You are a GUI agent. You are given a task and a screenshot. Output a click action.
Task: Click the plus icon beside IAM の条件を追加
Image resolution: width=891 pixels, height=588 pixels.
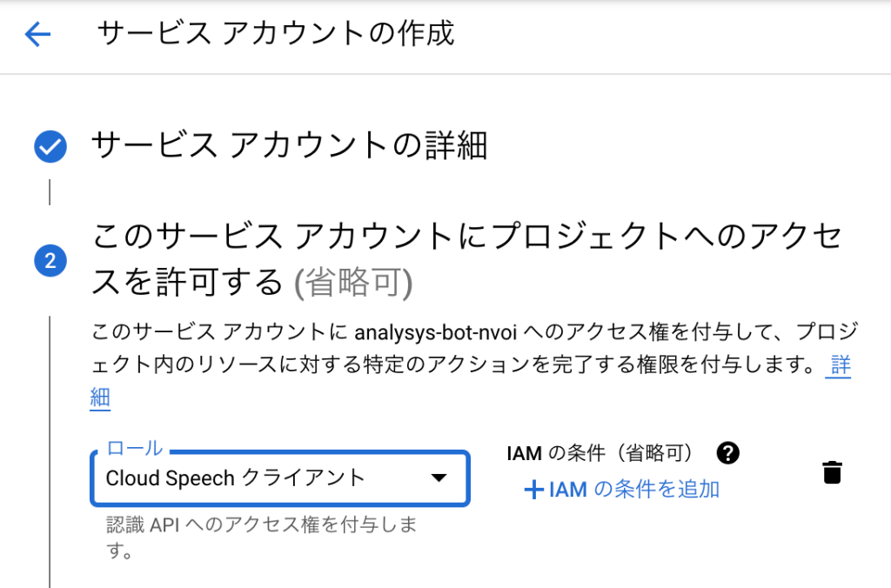pos(533,490)
